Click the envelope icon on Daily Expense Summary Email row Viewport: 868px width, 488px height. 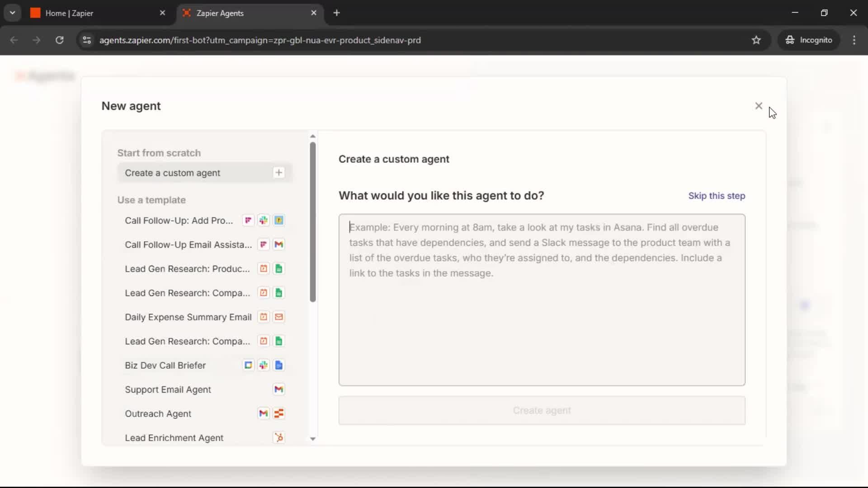pyautogui.click(x=279, y=317)
